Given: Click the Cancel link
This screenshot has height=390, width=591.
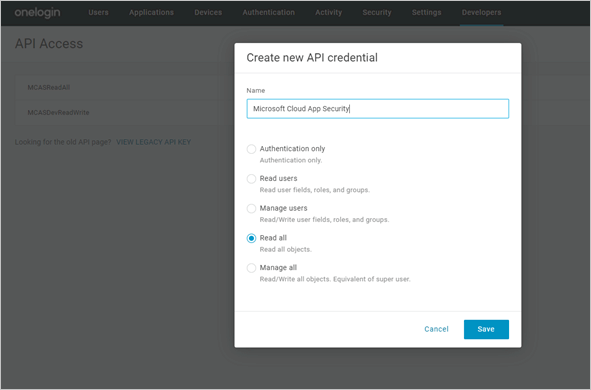Looking at the screenshot, I should pyautogui.click(x=436, y=329).
